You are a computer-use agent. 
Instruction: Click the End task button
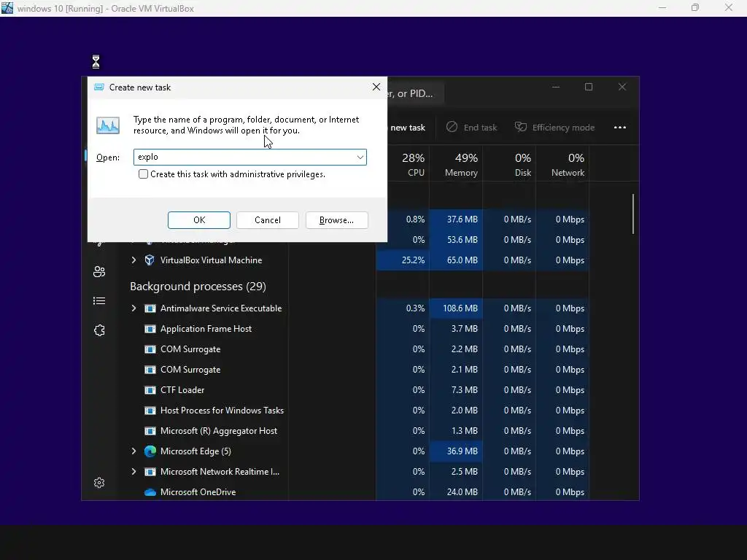(x=472, y=128)
